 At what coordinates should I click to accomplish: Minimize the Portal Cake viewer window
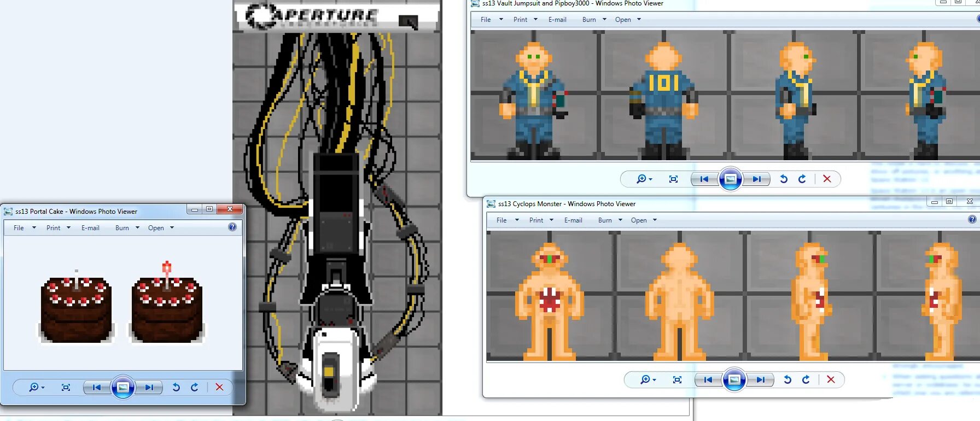tap(194, 209)
